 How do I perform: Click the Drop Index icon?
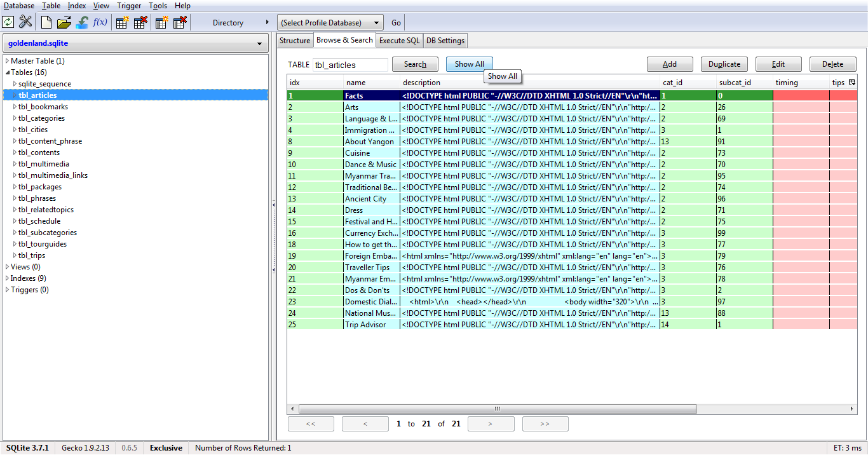click(180, 22)
